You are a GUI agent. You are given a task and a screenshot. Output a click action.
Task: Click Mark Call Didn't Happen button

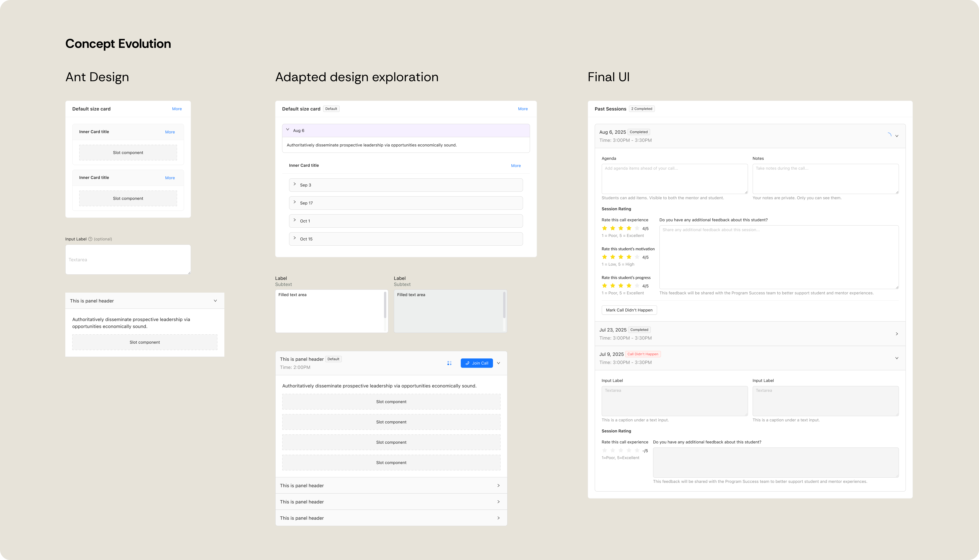629,310
